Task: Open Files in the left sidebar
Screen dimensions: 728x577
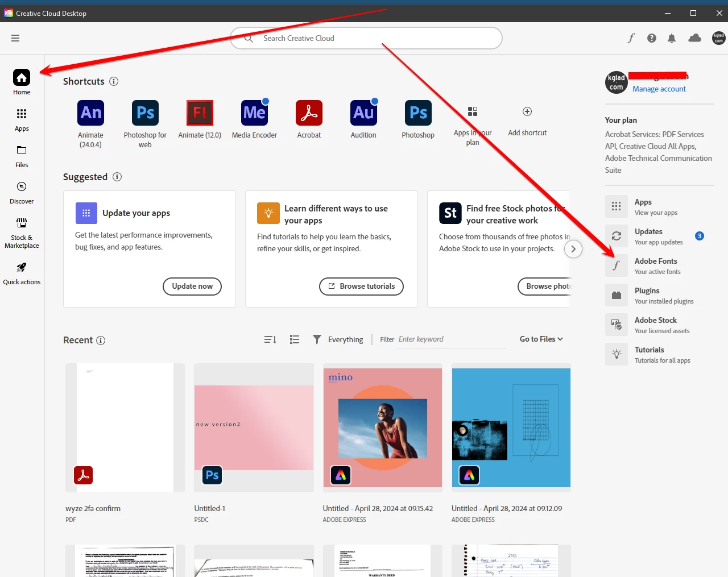Action: pos(22,156)
